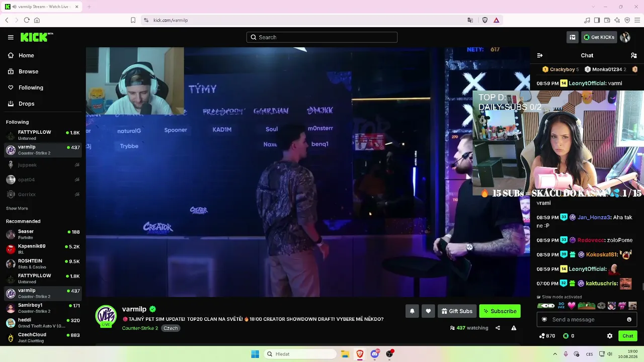Open recommended channel ROSHTEIN

tap(43, 263)
